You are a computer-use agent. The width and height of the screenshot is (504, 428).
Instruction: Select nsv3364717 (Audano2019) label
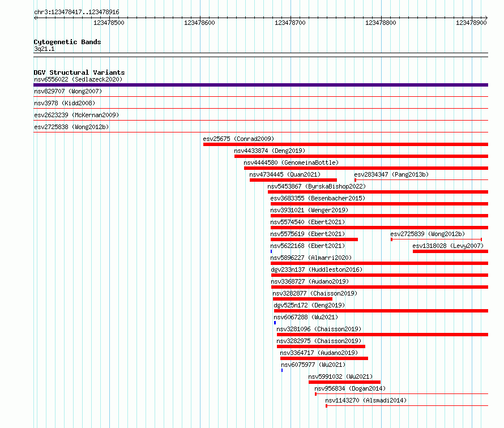coord(319,353)
